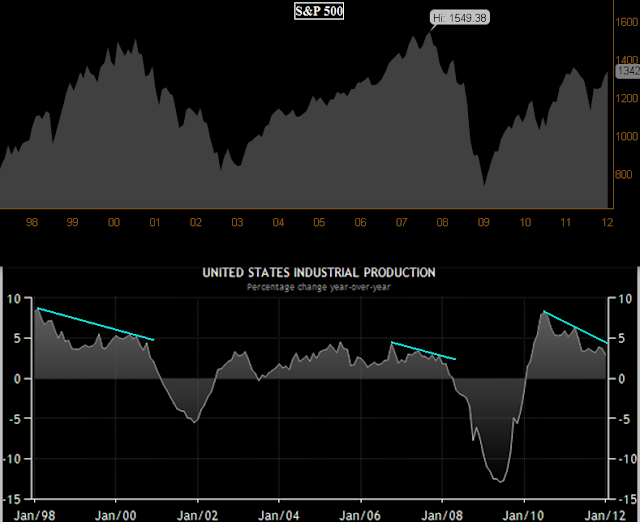Image resolution: width=640 pixels, height=522 pixels.
Task: Select the Jan/02 date label
Action: click(197, 515)
